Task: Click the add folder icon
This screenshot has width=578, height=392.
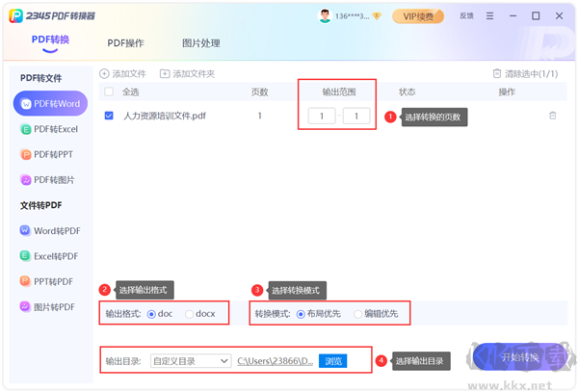Action: tap(165, 74)
